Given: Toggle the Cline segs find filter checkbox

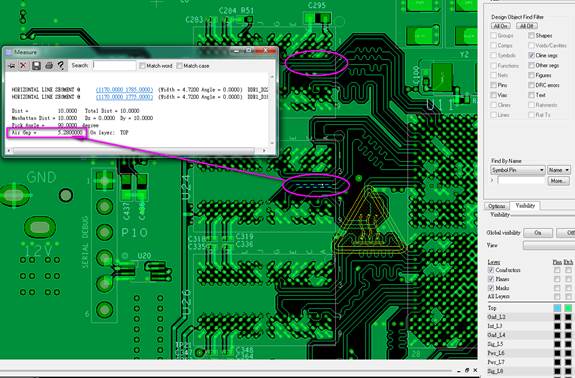Looking at the screenshot, I should (x=531, y=55).
